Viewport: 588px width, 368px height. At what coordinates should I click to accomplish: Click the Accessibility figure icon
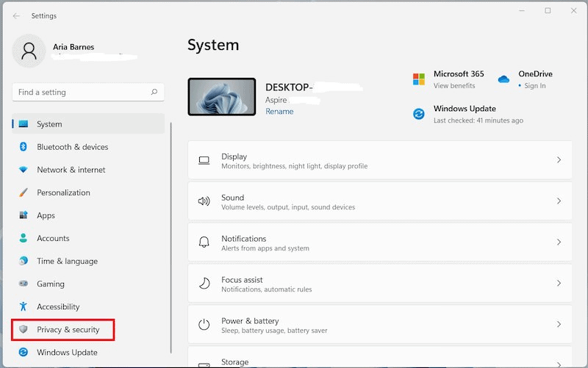point(23,306)
